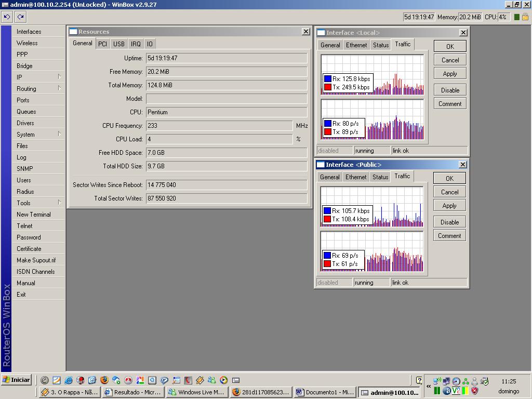
Task: Open the Ethernet tab in Interface Local
Action: point(356,45)
